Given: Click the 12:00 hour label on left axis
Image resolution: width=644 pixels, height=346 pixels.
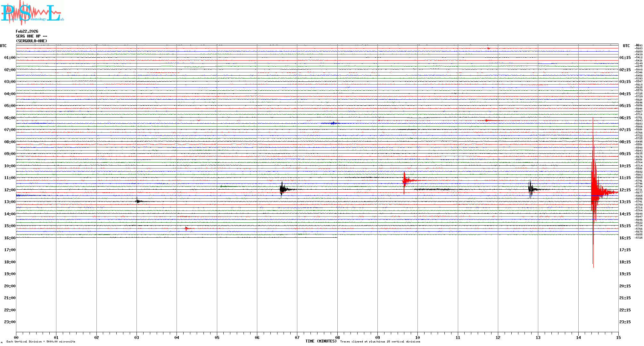Looking at the screenshot, I should point(10,190).
